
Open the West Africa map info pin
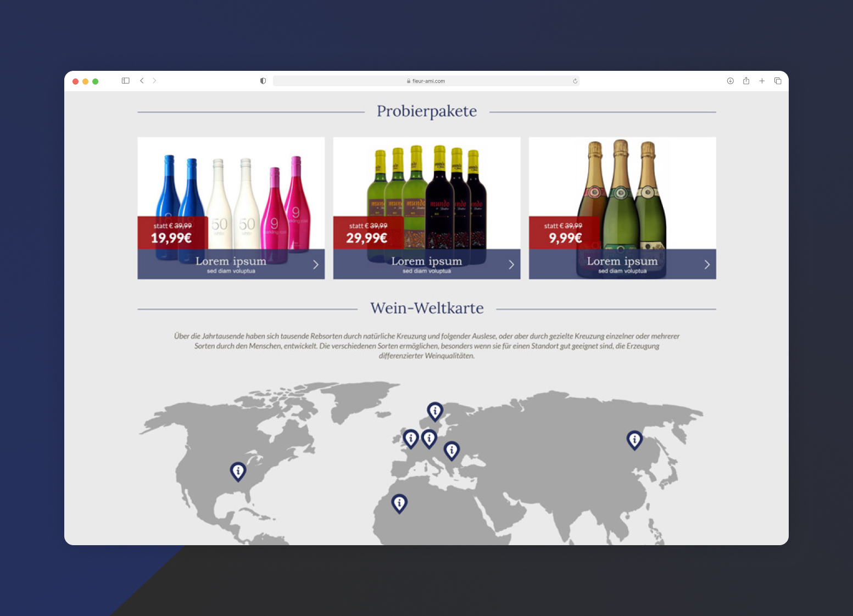[x=399, y=502]
